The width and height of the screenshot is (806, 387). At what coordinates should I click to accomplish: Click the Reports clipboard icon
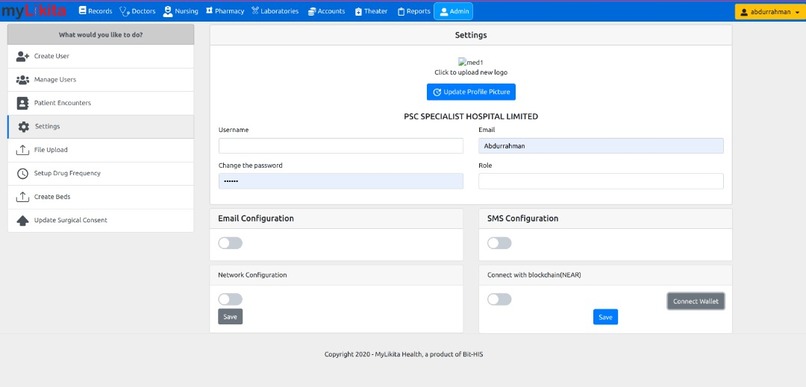tap(401, 11)
